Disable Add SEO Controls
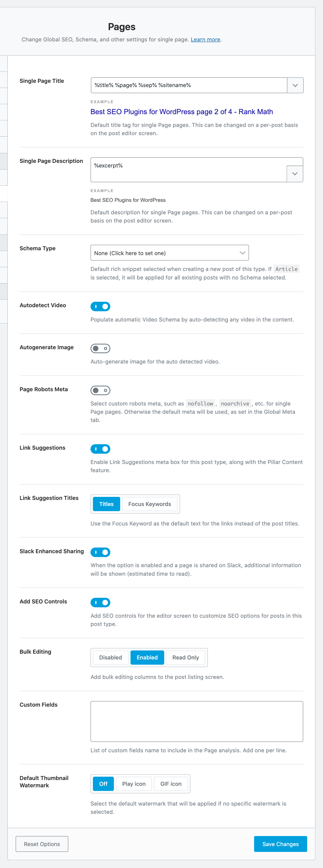The width and height of the screenshot is (323, 868). coord(100,603)
